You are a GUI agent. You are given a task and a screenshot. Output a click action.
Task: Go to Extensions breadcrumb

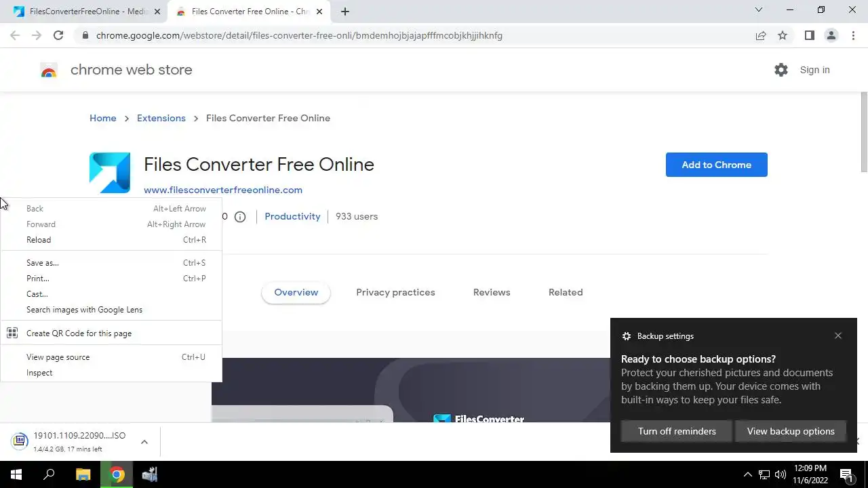[x=161, y=118]
